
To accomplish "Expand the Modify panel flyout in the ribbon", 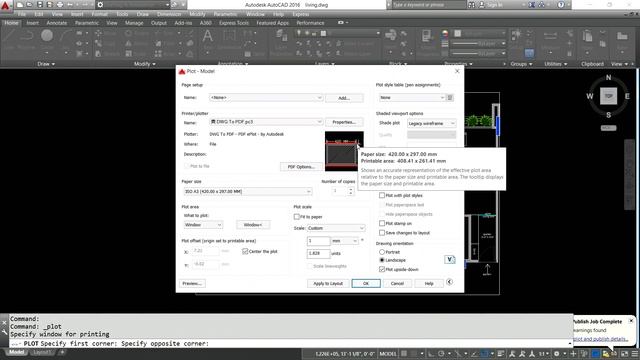I will click(144, 64).
